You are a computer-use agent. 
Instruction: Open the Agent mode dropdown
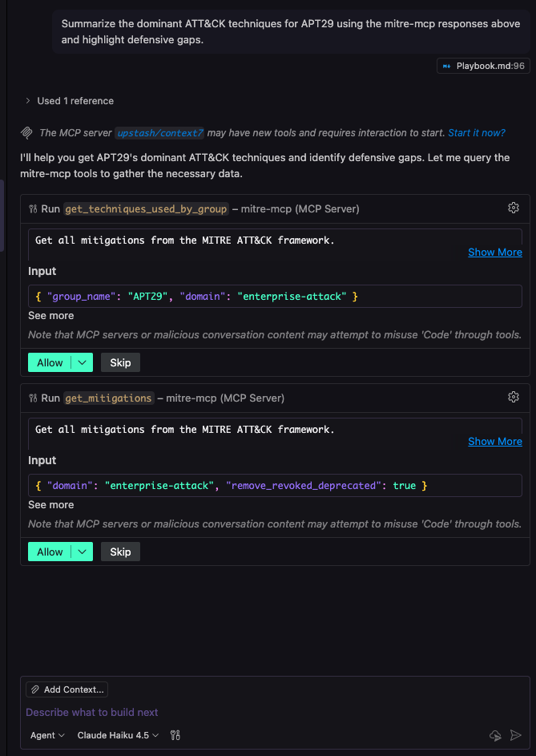click(x=47, y=735)
